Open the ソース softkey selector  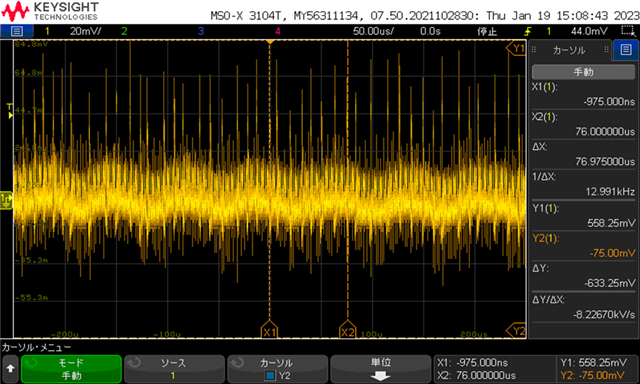[x=174, y=368]
